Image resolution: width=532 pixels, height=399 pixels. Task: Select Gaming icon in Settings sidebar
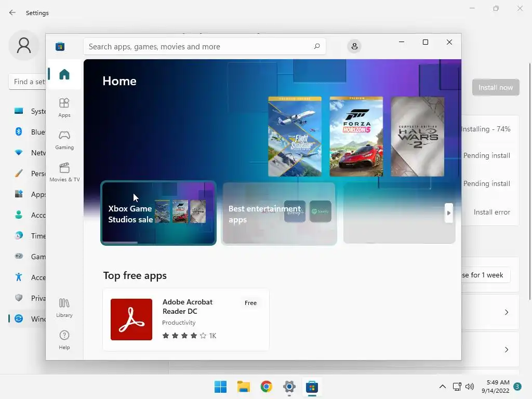click(x=19, y=256)
